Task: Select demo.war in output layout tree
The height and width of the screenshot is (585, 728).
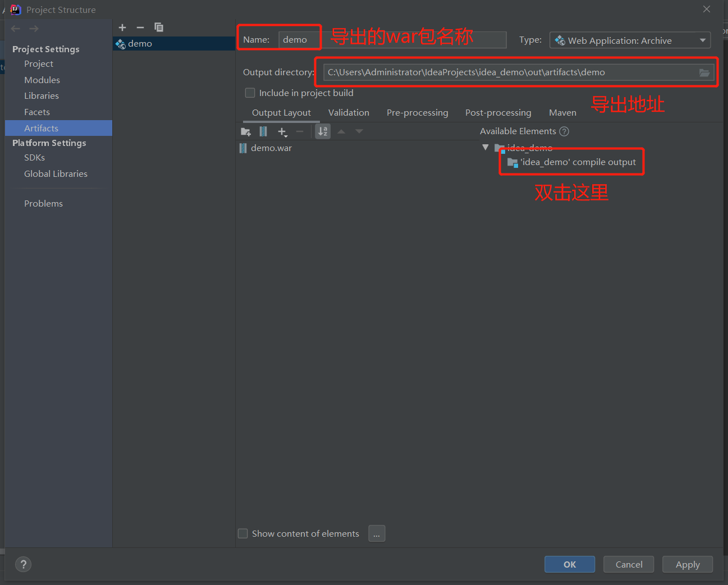Action: tap(265, 148)
